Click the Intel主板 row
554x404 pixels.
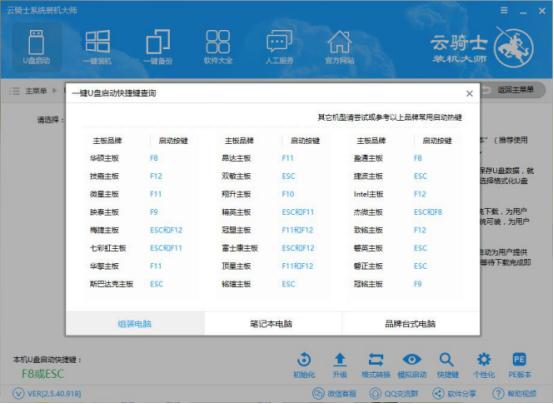[404, 194]
